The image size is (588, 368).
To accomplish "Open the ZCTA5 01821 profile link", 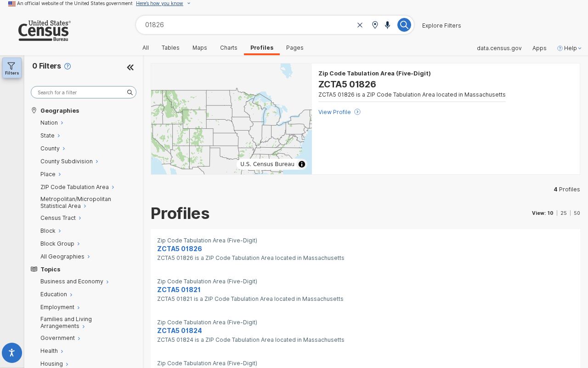I will click(x=179, y=290).
